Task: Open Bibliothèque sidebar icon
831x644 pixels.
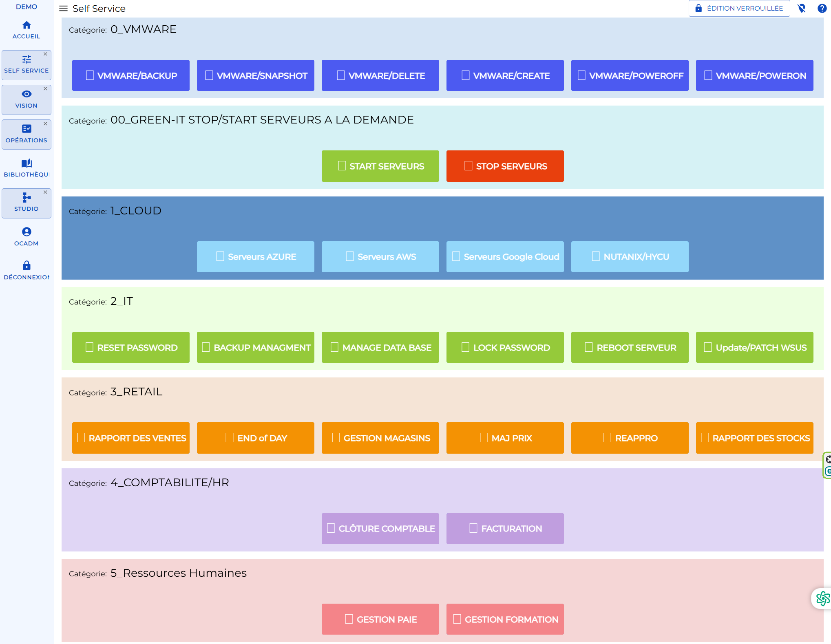Action: point(27,163)
